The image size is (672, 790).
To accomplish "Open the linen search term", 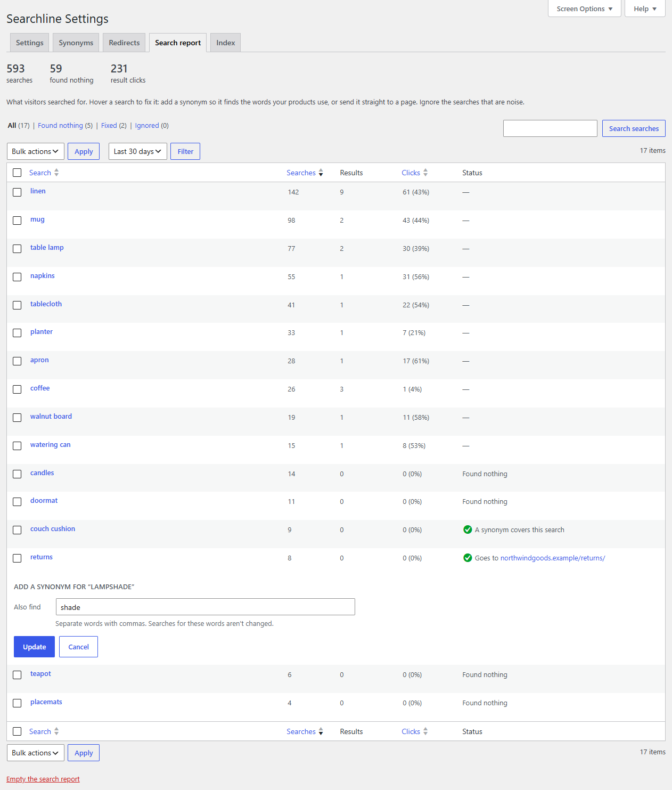I will (38, 191).
